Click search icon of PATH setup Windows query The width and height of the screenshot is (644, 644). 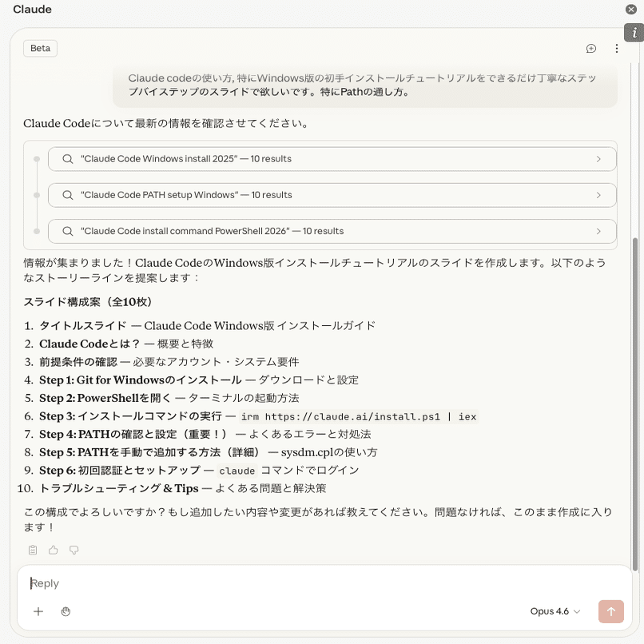tap(68, 195)
